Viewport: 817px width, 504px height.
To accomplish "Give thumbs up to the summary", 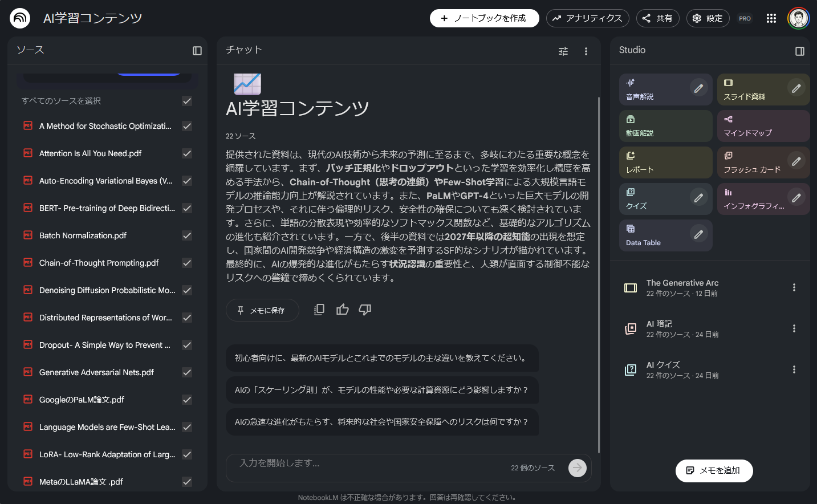I will pyautogui.click(x=342, y=309).
